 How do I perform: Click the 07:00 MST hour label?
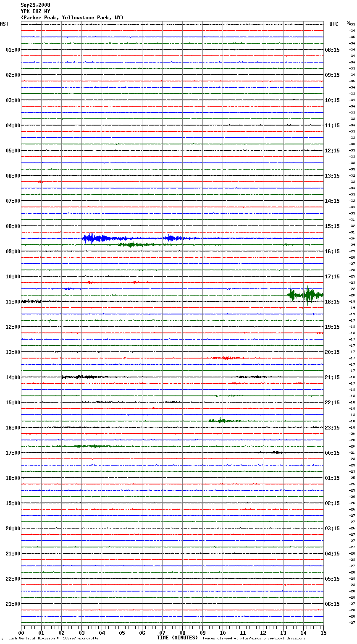pyautogui.click(x=13, y=201)
